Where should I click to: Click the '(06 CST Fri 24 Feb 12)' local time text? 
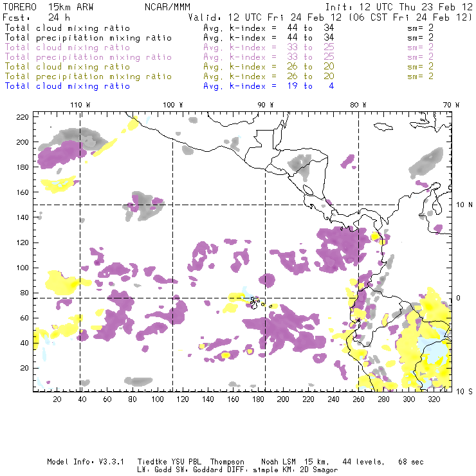point(410,17)
